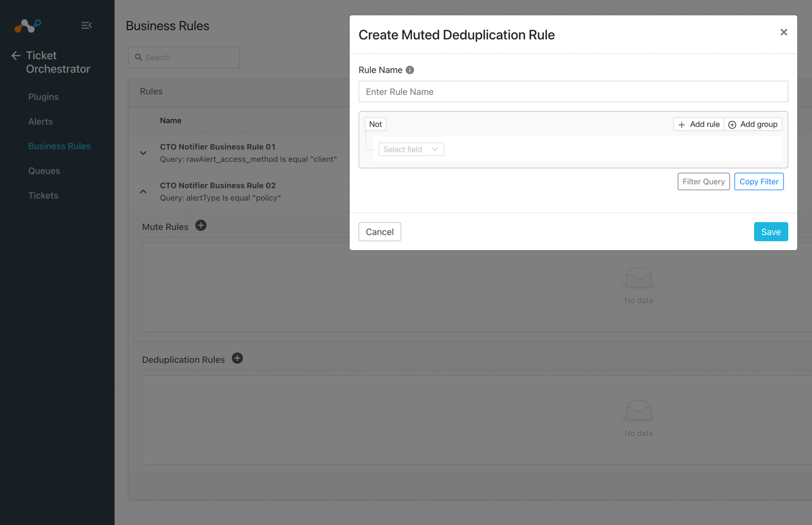The image size is (812, 525).
Task: Open Queues in the sidebar
Action: tap(44, 171)
